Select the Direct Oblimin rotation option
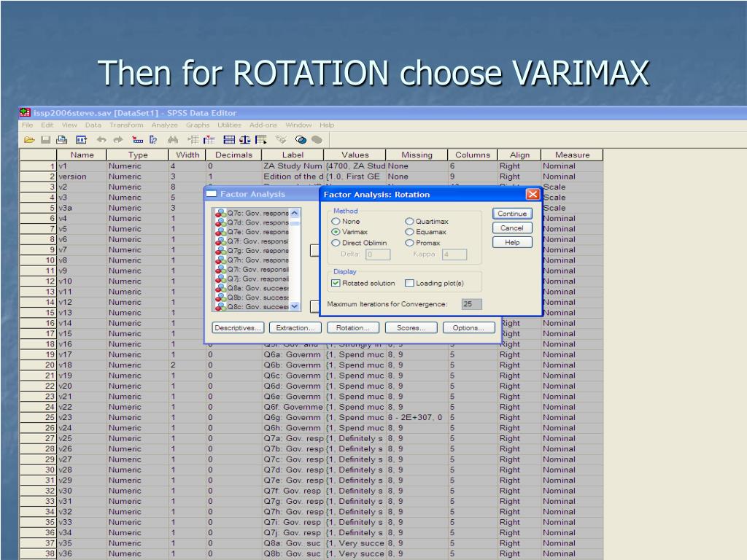This screenshot has width=747, height=560. point(336,243)
